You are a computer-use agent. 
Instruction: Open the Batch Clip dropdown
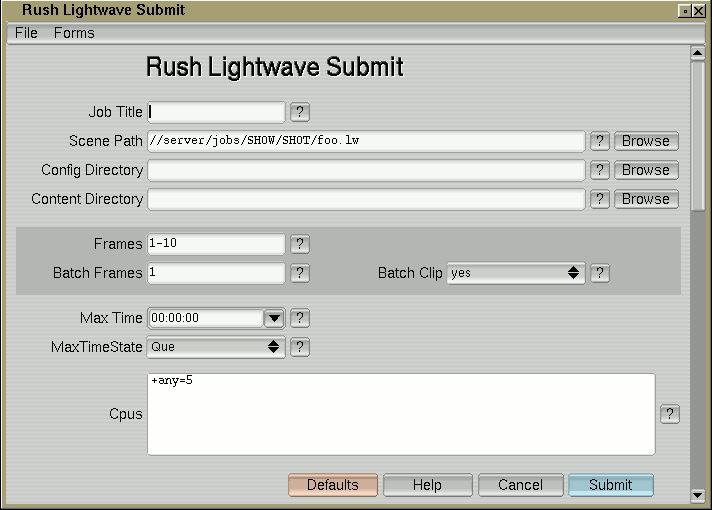516,273
